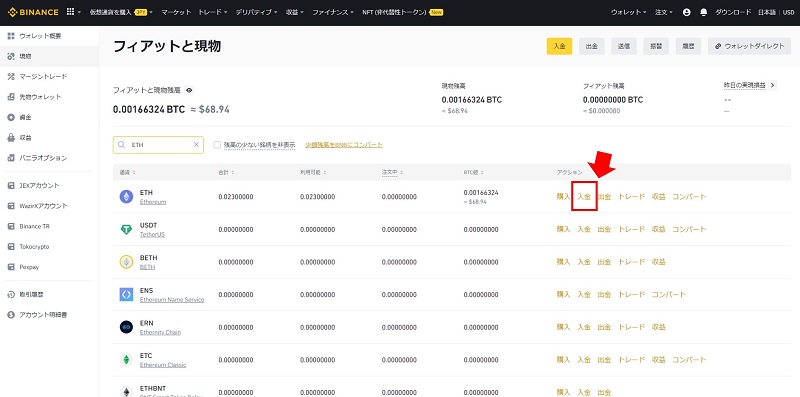Expand デリバティブ dropdown in top nav
Screen dimensions: 800x397
pyautogui.click(x=257, y=12)
